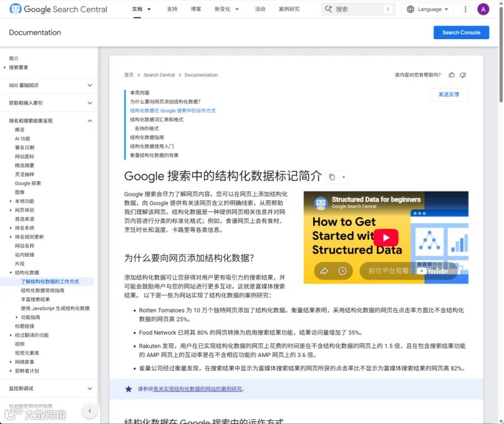Select 丰富搜索结果 in sidebar
Viewport: 504px width, 424px height.
point(35,299)
